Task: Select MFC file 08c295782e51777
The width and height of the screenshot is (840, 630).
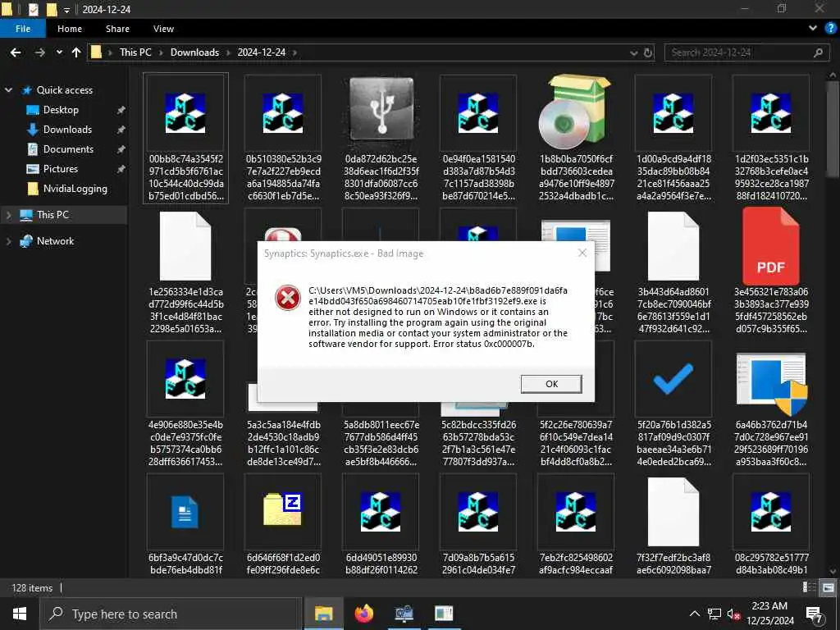Action: [x=771, y=525]
